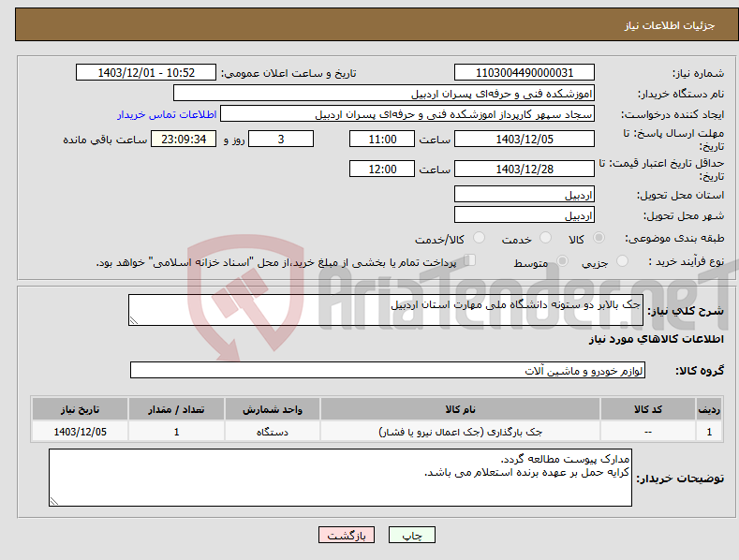Image resolution: width=739 pixels, height=560 pixels.
Task: Click the ردیف column header
Action: [x=709, y=409]
